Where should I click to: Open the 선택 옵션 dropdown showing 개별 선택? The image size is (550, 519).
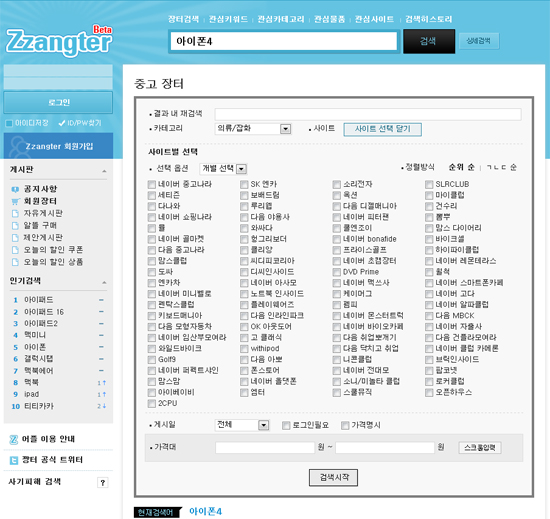[223, 169]
